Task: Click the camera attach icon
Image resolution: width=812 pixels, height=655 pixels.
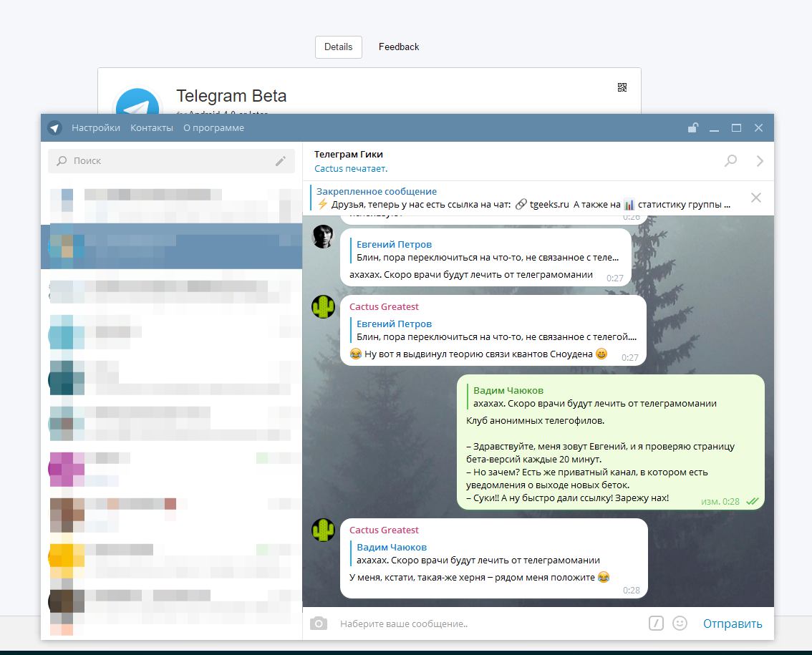Action: click(x=319, y=624)
